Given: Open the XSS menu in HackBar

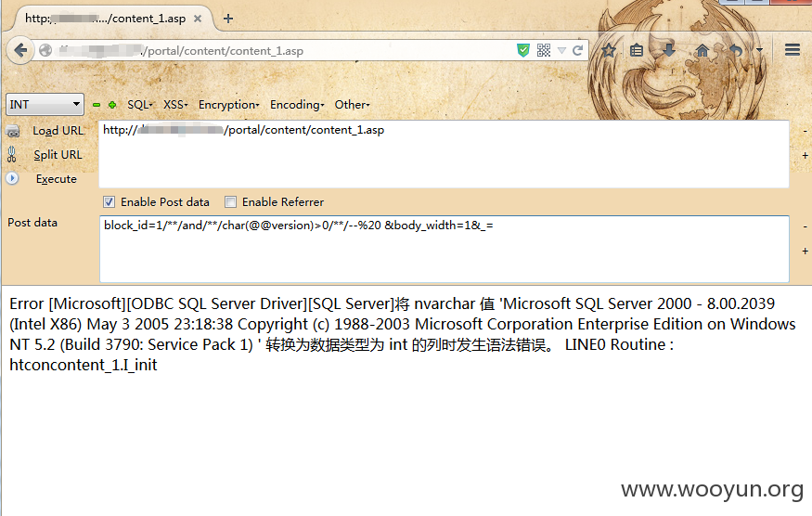Looking at the screenshot, I should point(175,105).
